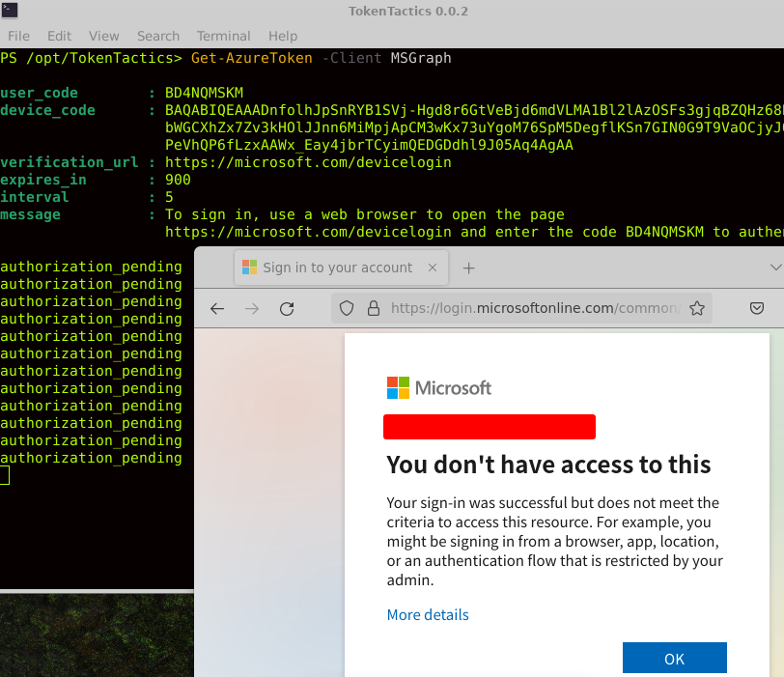This screenshot has width=784, height=677.
Task: Click the MSGraph parameter in the command
Action: pyautogui.click(x=421, y=58)
